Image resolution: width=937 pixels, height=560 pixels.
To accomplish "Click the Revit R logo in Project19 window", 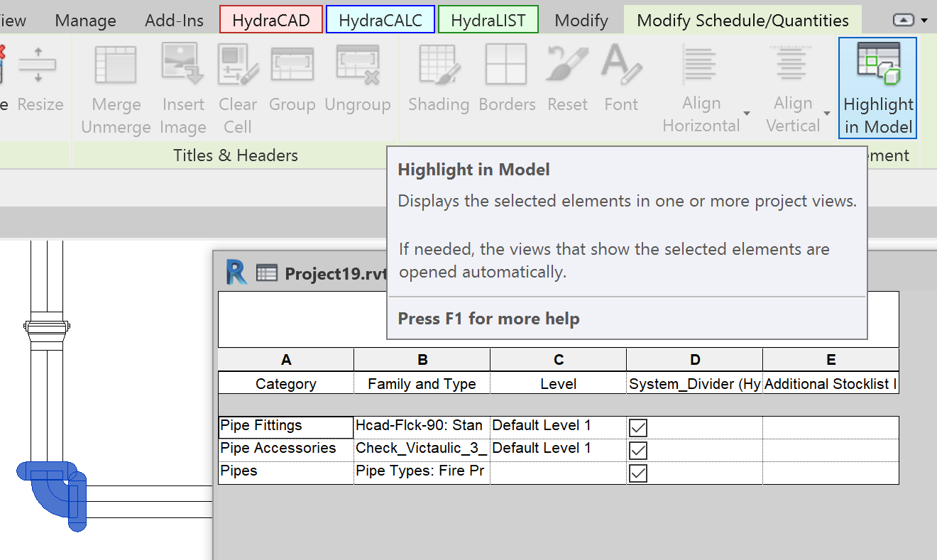I will (x=236, y=273).
